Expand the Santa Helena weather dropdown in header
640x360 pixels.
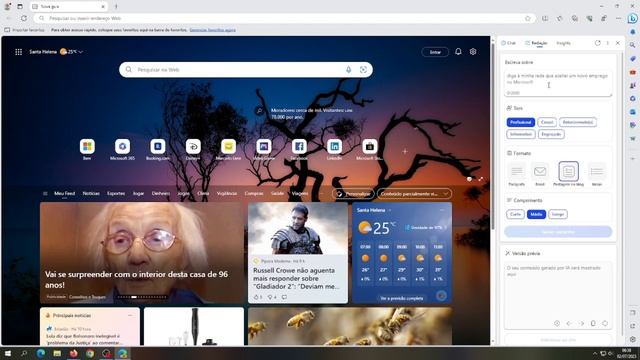point(81,52)
